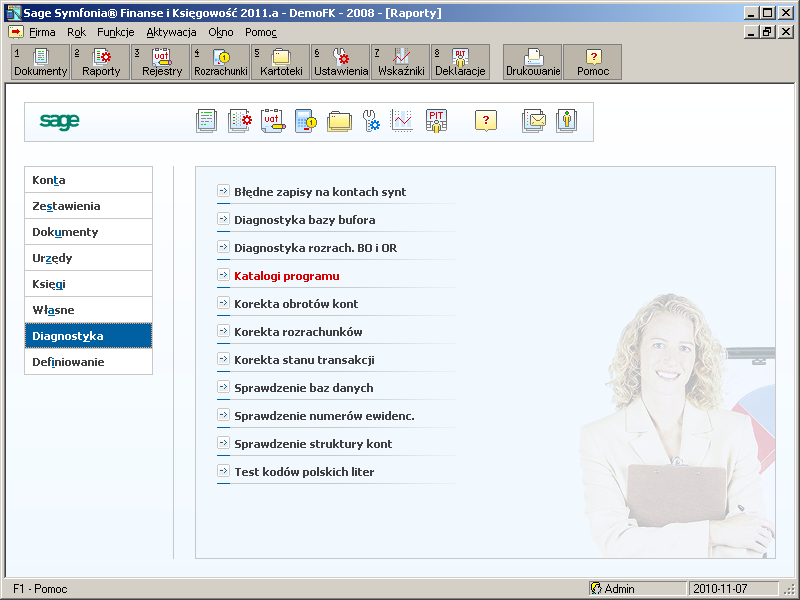Screen dimensions: 800x600
Task: Click the wrench settings icon in banner
Action: pyautogui.click(x=371, y=121)
